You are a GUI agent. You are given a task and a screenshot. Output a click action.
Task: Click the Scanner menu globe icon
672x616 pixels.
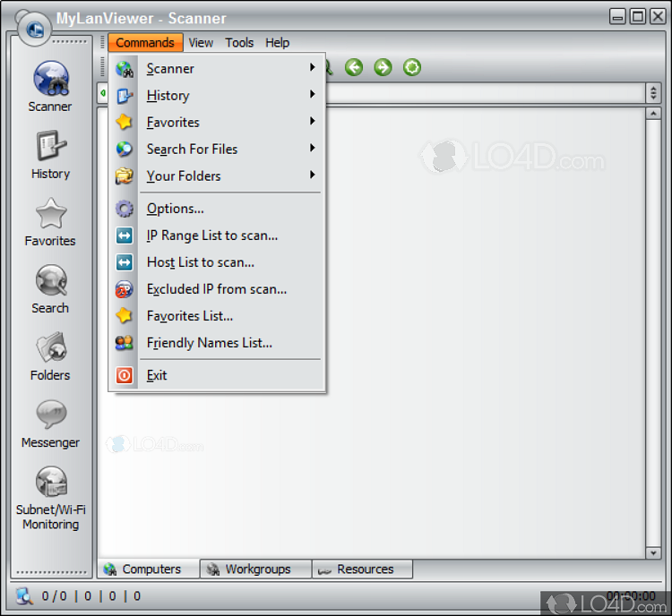[125, 69]
